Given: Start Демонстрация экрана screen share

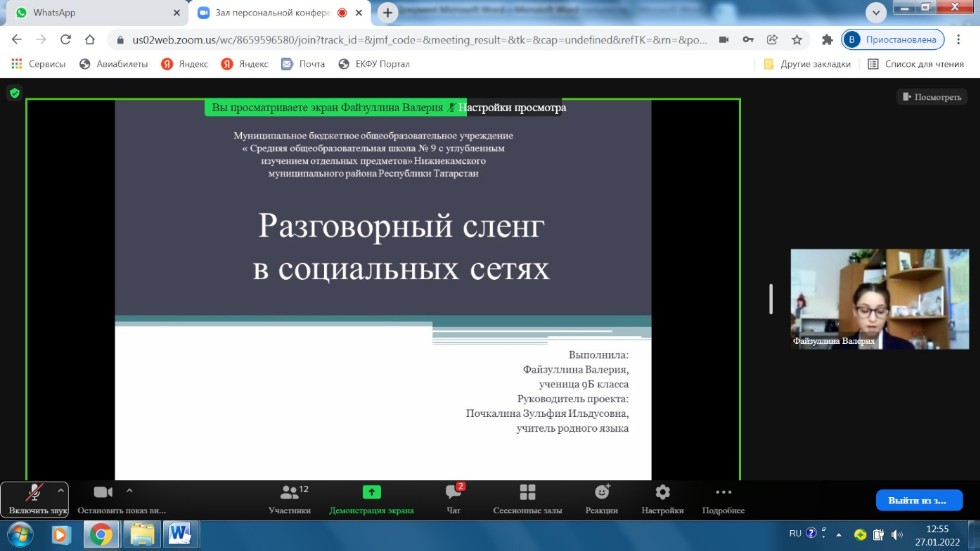Looking at the screenshot, I should tap(371, 499).
